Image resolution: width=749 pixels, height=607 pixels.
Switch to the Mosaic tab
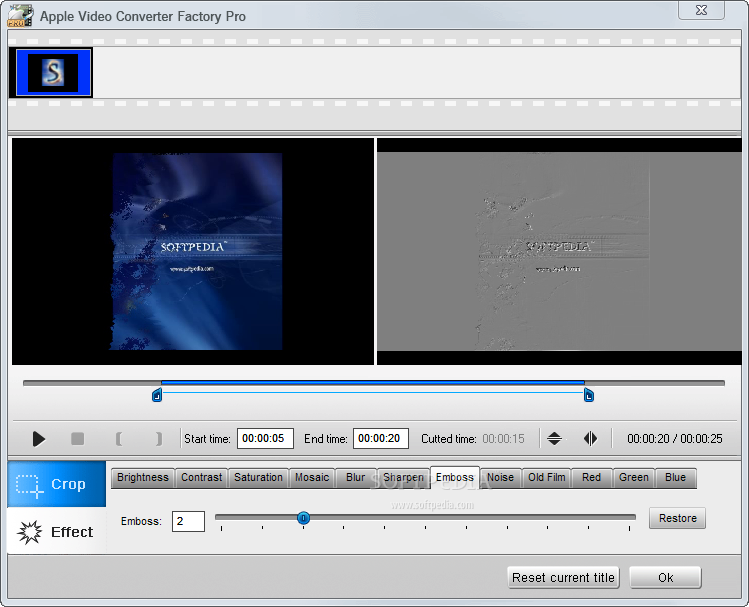[x=312, y=478]
